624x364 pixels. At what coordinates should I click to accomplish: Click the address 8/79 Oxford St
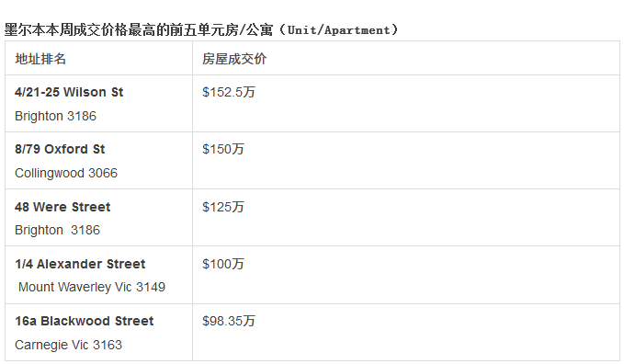pos(60,149)
